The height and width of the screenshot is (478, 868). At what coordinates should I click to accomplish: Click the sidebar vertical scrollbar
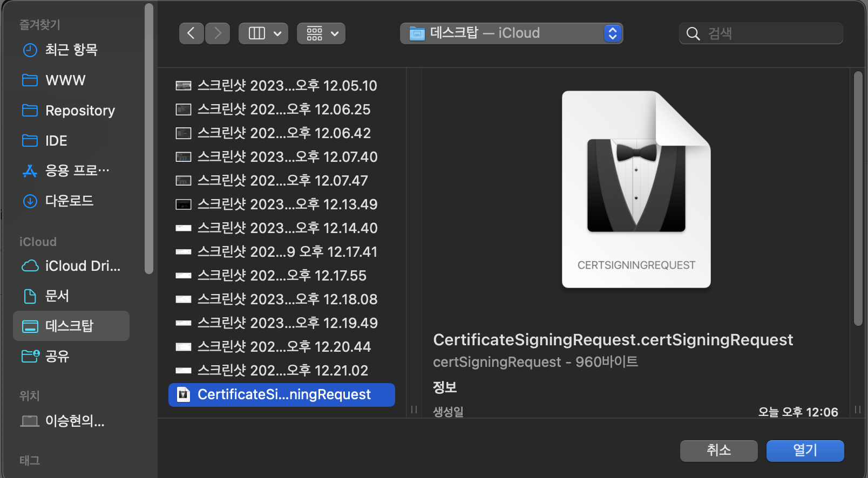click(149, 139)
